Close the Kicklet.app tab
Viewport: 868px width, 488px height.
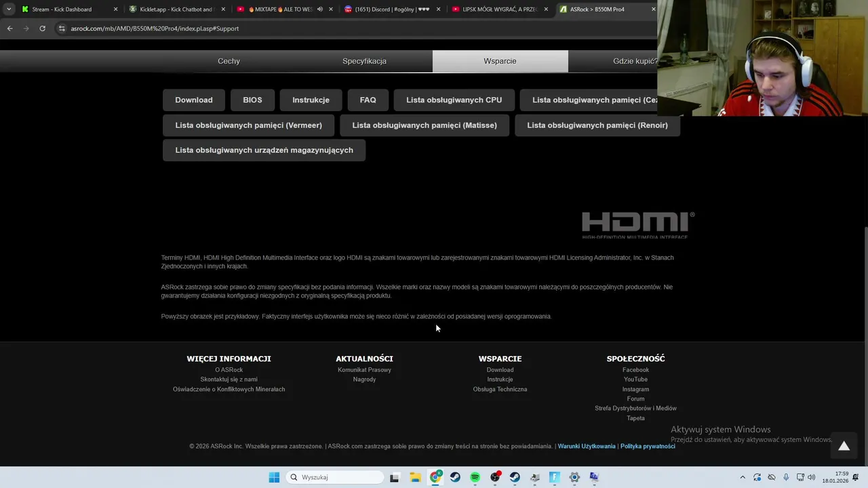coord(223,9)
